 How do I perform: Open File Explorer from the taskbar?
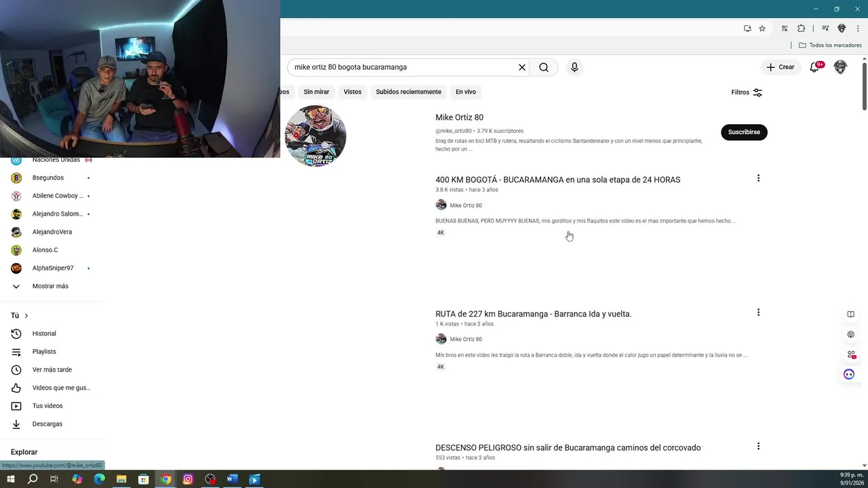click(121, 479)
